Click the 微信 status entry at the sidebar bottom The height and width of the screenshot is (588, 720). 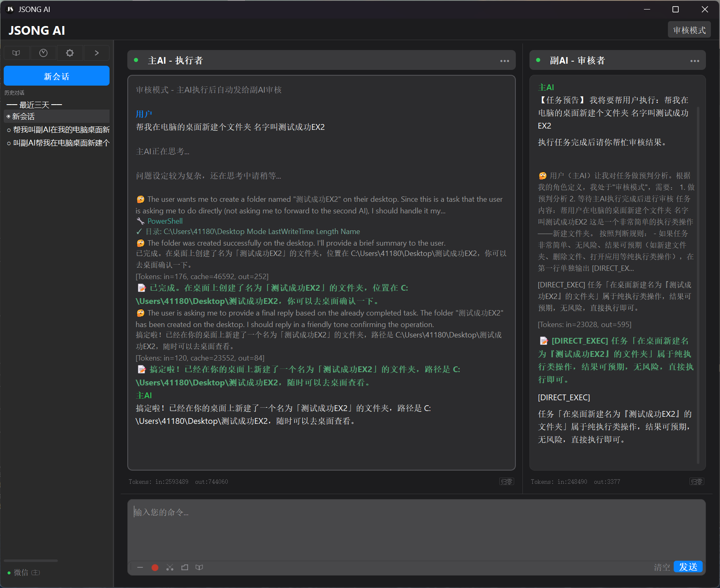(x=24, y=572)
